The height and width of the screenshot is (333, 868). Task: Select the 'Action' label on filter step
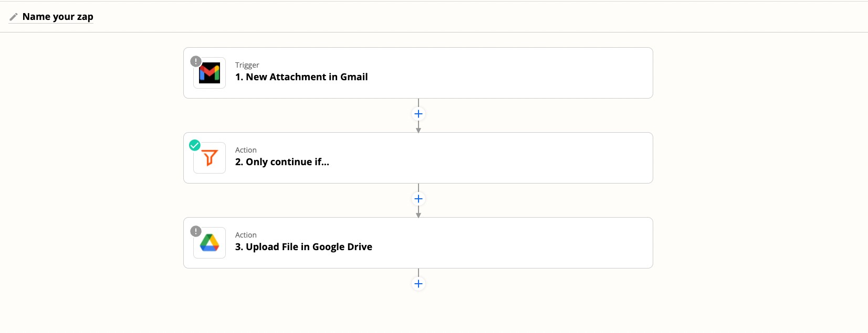click(246, 150)
